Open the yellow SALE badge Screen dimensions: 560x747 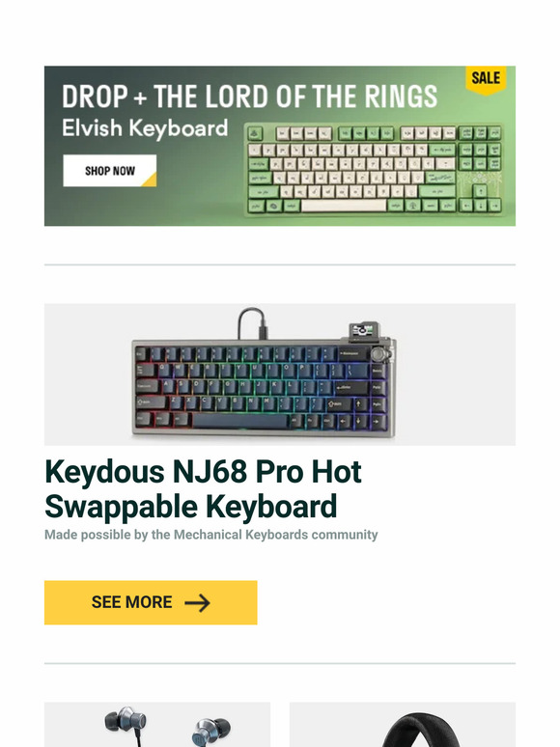[486, 79]
